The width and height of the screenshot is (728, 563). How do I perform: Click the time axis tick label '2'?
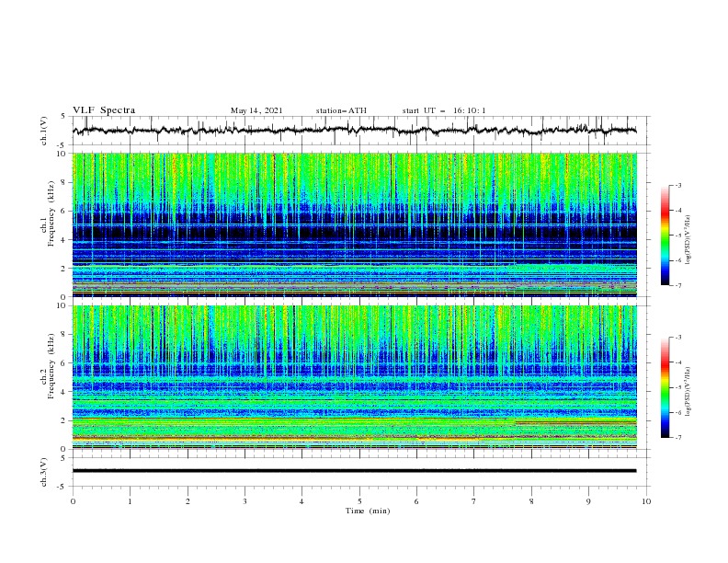click(188, 501)
